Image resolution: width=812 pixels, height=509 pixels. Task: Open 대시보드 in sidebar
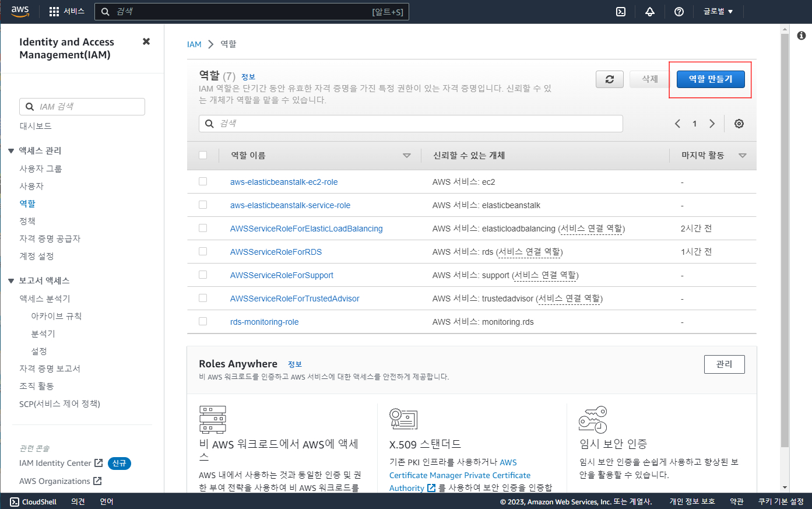[36, 126]
